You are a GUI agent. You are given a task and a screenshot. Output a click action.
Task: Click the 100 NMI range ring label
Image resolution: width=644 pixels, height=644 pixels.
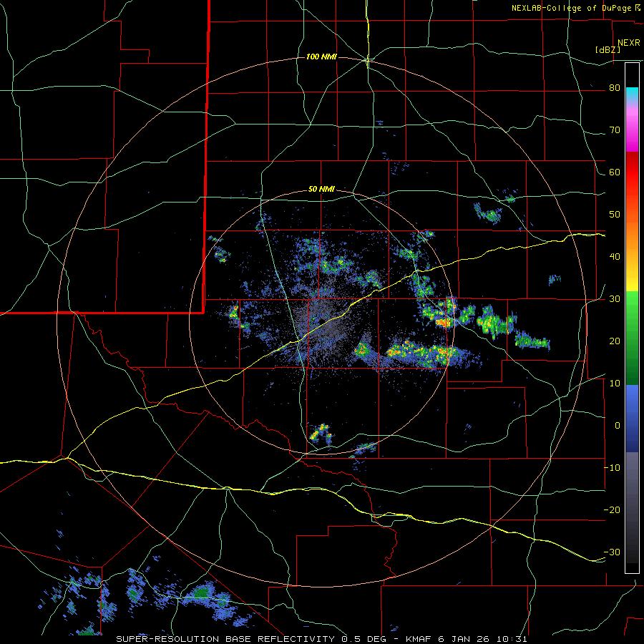pos(321,57)
